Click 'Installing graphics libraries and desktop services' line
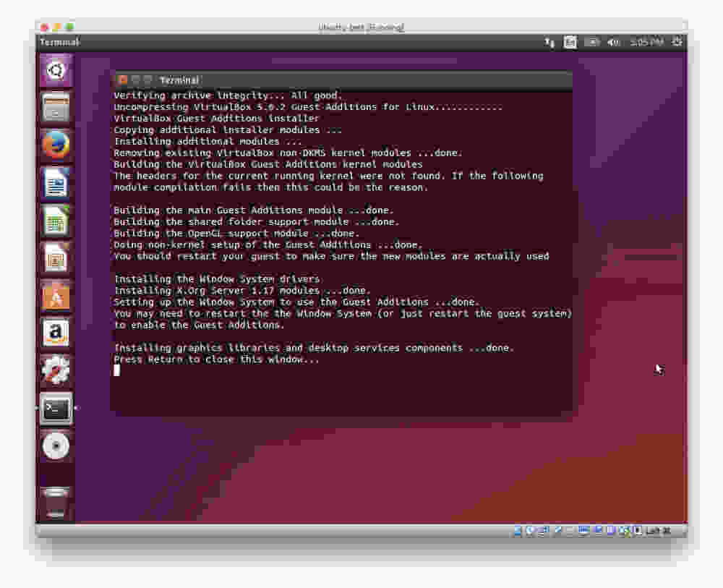The image size is (723, 588). [314, 348]
